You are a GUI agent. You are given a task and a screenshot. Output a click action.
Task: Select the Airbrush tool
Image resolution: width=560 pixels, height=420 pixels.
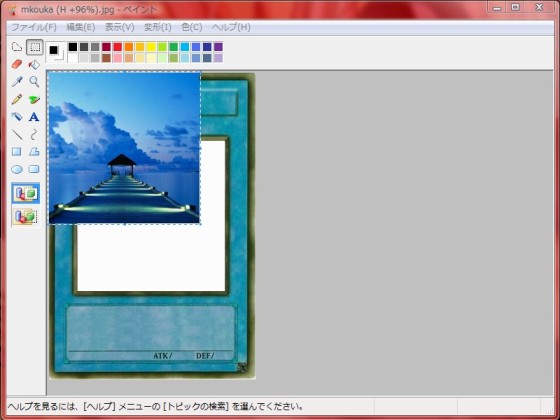17,117
